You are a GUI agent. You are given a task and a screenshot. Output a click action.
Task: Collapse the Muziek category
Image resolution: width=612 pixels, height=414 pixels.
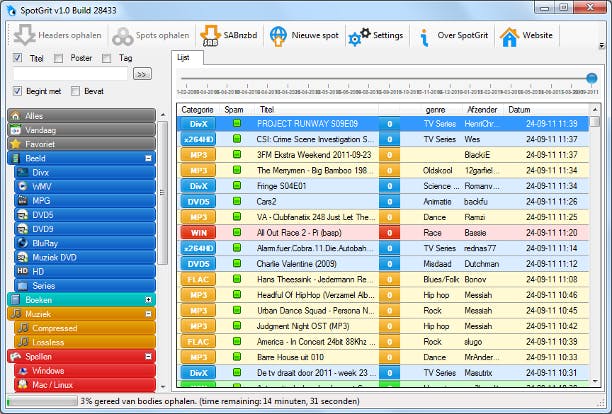pyautogui.click(x=148, y=314)
